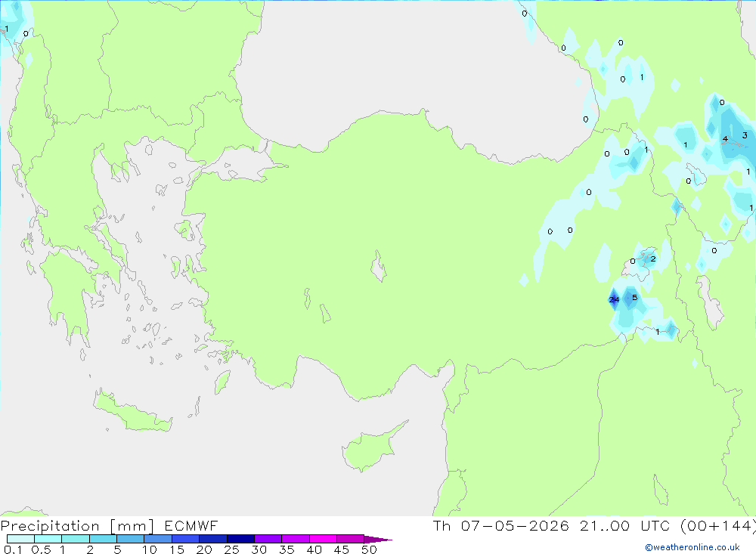Image resolution: width=756 pixels, height=554 pixels.
Task: Click the "35" legend scale label
Action: [287, 549]
